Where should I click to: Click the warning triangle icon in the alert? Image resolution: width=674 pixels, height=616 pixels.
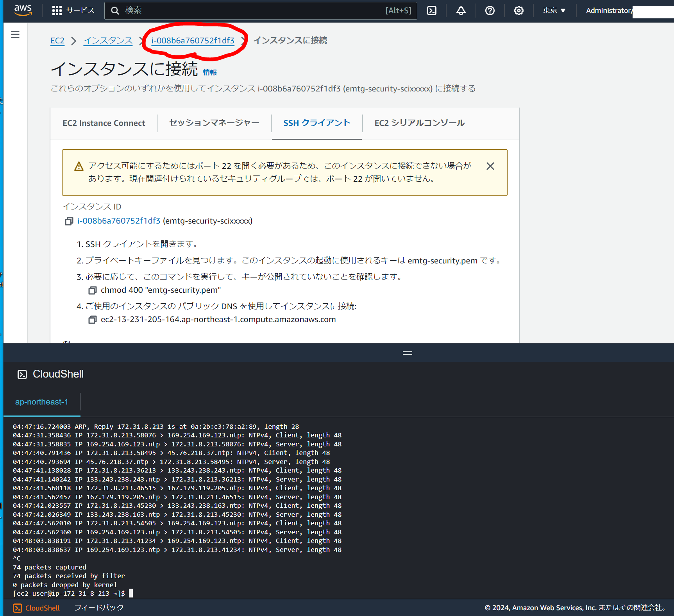79,167
